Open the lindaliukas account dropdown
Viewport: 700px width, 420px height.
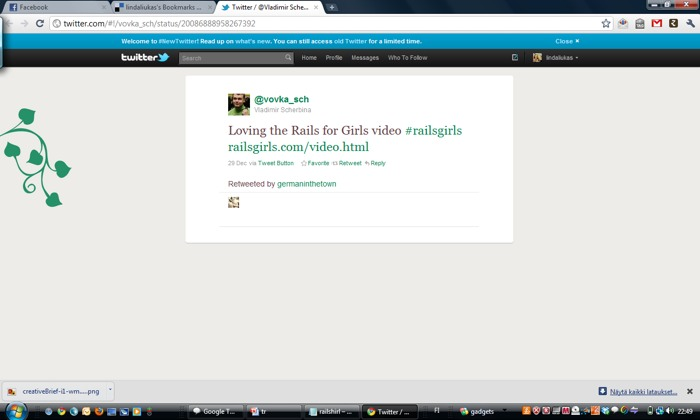pyautogui.click(x=555, y=58)
